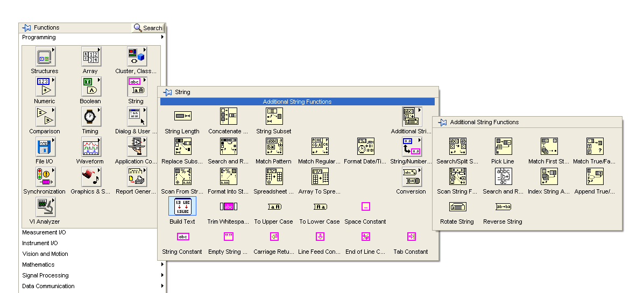Select the Reverse String function
Image resolution: width=644 pixels, height=293 pixels.
point(503,207)
